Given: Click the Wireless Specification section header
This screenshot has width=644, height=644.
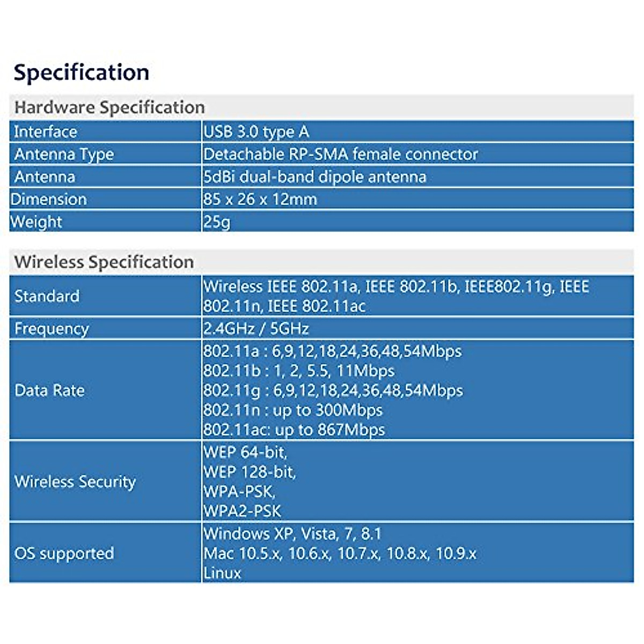Looking at the screenshot, I should tap(104, 262).
